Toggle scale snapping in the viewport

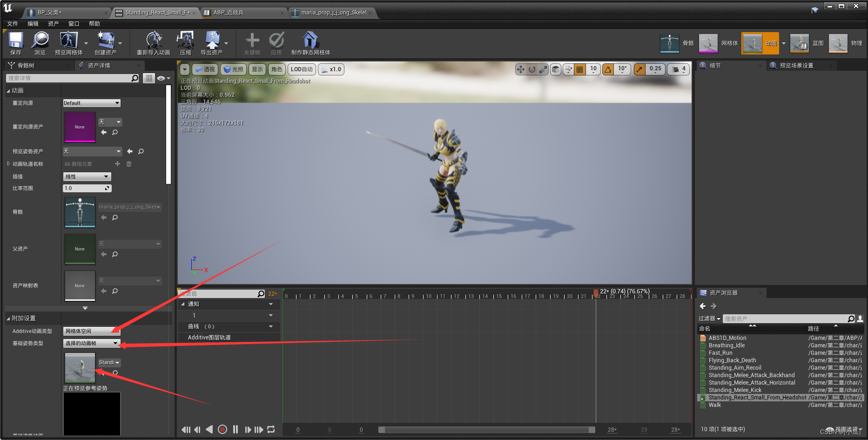(640, 69)
